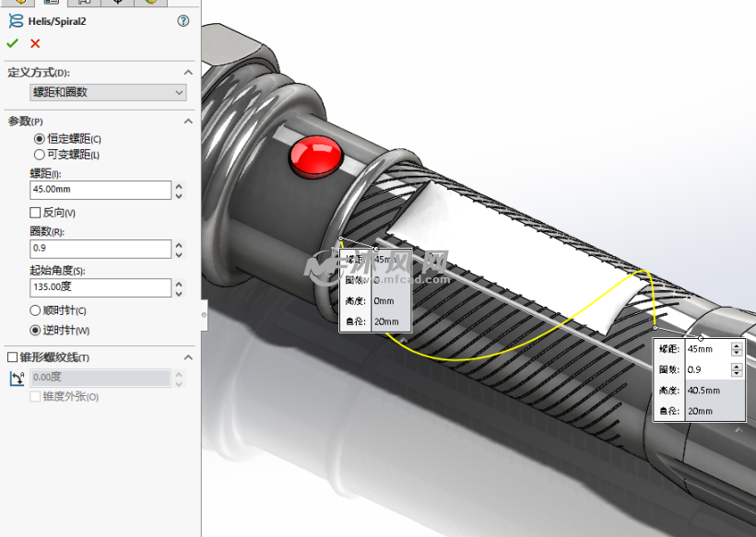
Task: Decrease 螺距 with the down arrow
Action: (x=180, y=195)
